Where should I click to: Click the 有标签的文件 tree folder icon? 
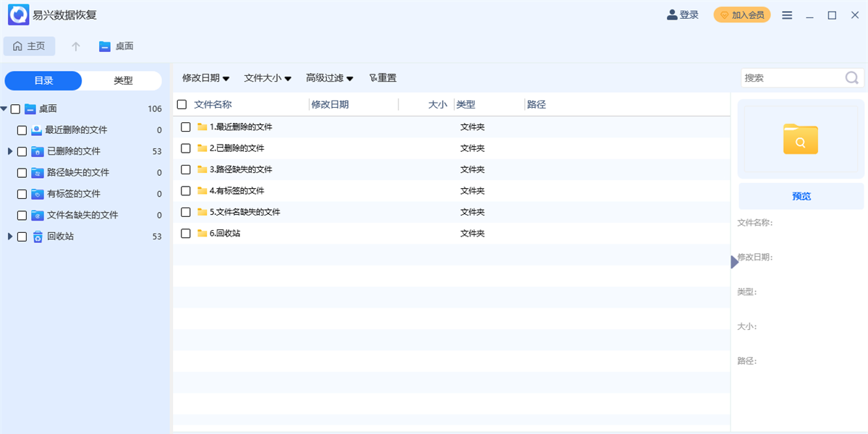click(x=38, y=194)
